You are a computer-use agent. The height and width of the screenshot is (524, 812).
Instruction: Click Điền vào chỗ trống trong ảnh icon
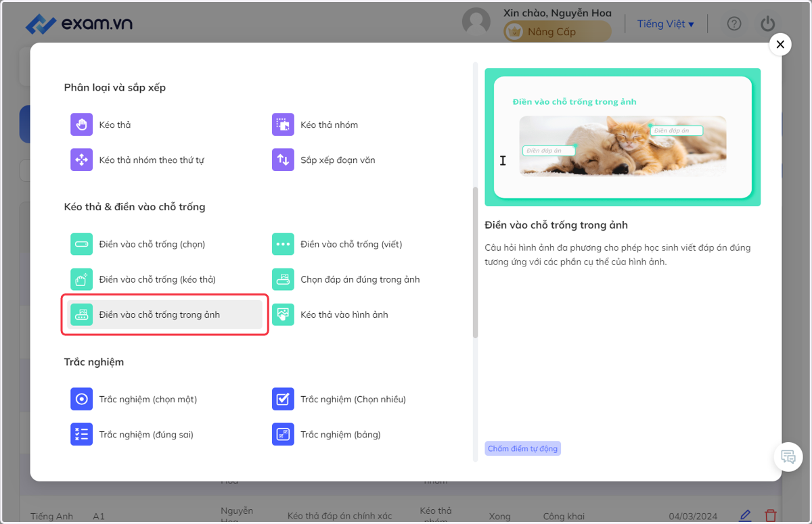(81, 314)
